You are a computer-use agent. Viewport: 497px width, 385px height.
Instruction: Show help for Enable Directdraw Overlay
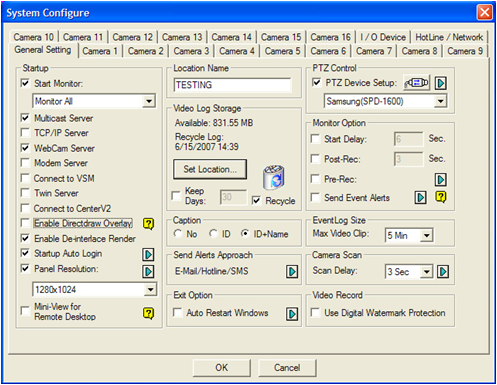click(x=149, y=224)
